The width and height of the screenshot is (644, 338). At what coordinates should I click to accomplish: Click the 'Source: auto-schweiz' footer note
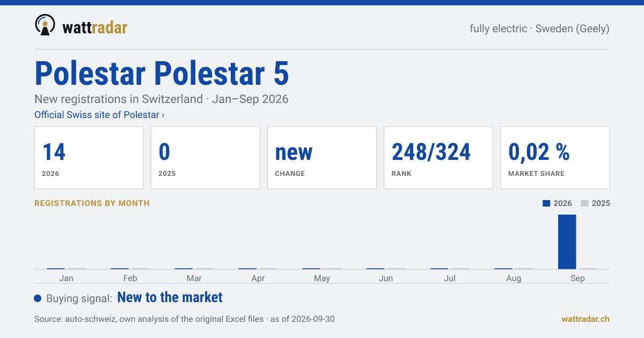click(185, 319)
